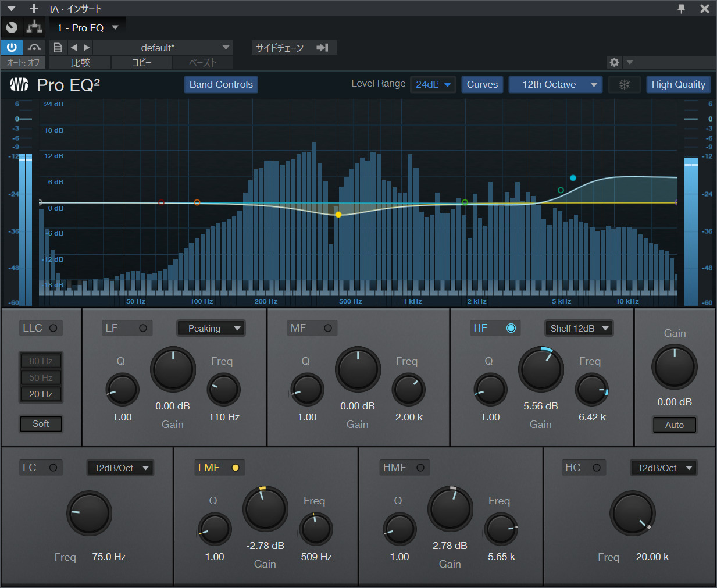This screenshot has width=717, height=588.
Task: Click the HC frequency value 20.00 k
Action: (x=652, y=557)
